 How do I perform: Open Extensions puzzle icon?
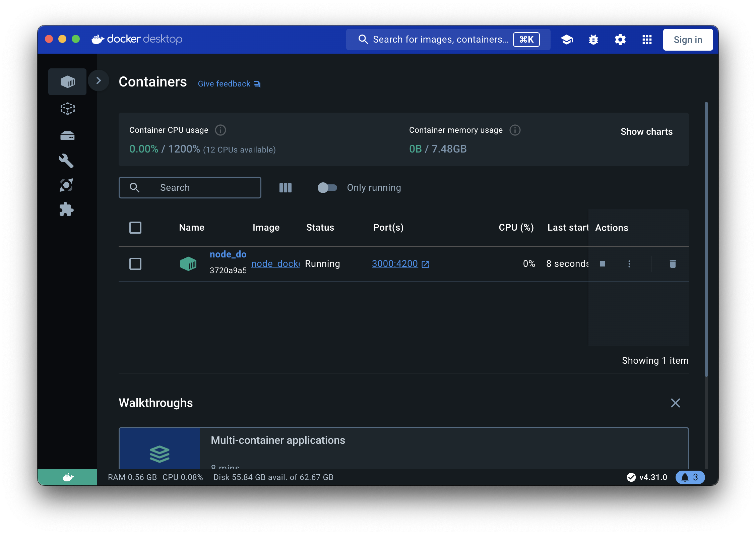[66, 209]
